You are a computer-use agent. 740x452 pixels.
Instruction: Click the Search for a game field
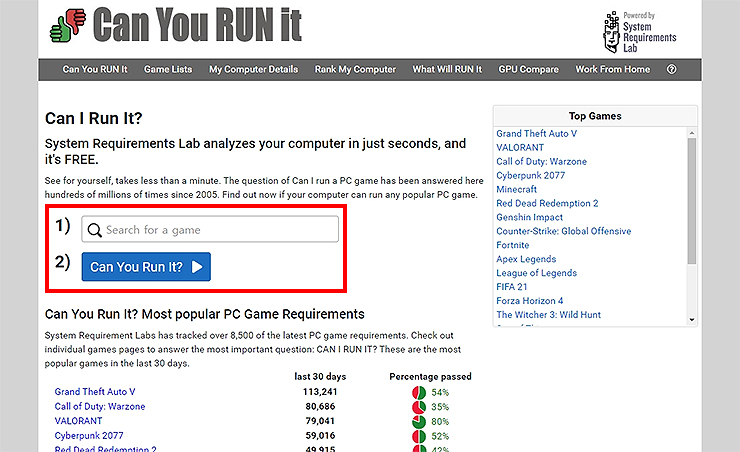point(210,229)
